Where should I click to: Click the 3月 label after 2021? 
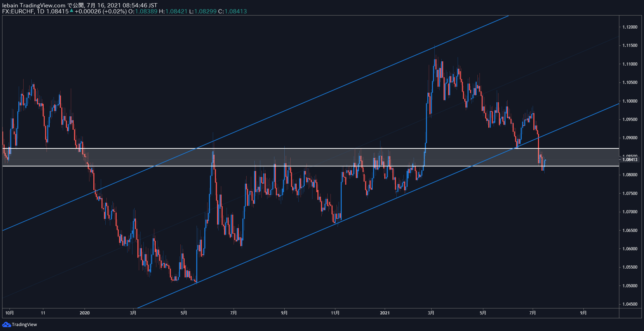[431, 313]
